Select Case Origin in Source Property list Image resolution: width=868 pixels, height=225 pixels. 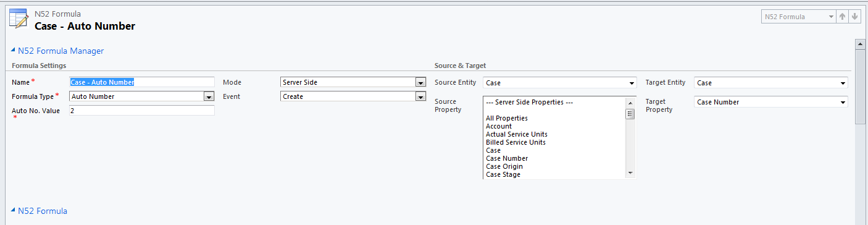pyautogui.click(x=504, y=166)
